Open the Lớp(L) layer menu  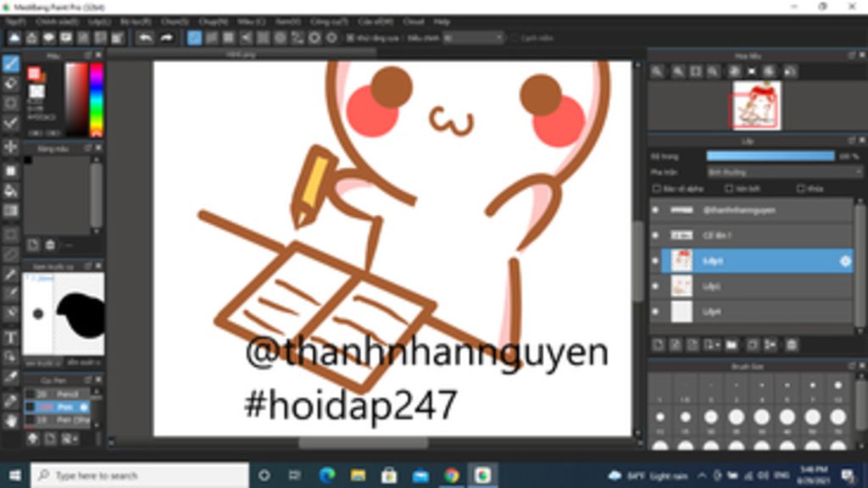[x=99, y=21]
